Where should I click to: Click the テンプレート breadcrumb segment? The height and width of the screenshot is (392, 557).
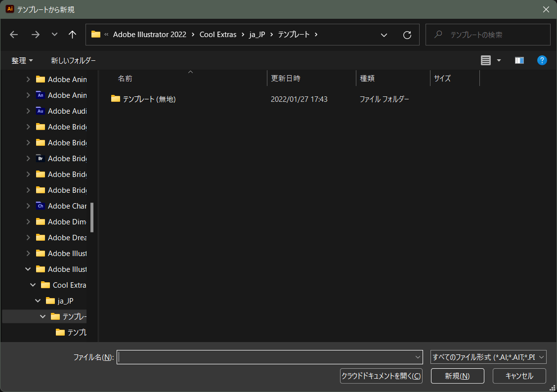(294, 35)
